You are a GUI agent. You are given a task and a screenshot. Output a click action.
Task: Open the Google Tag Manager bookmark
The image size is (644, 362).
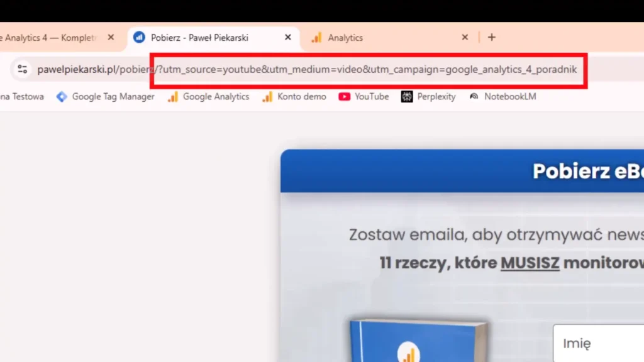pyautogui.click(x=106, y=97)
